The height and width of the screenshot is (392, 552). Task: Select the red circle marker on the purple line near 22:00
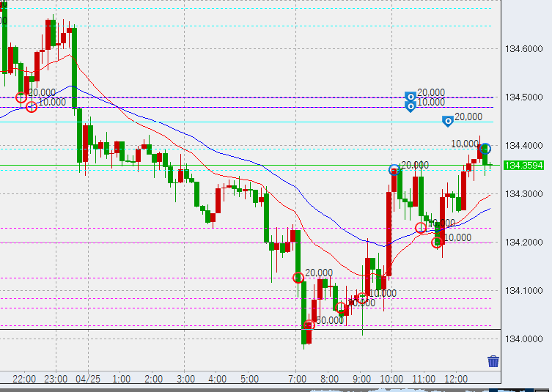click(x=32, y=108)
